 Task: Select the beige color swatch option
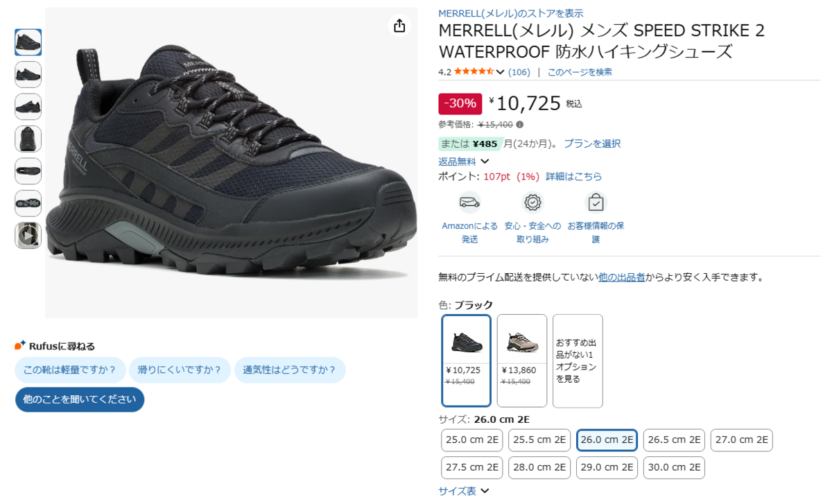522,360
